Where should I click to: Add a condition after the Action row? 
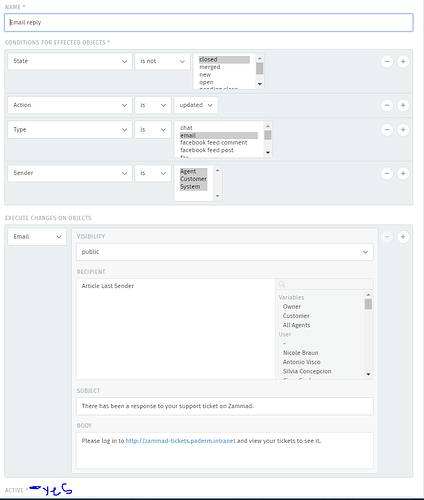(403, 105)
